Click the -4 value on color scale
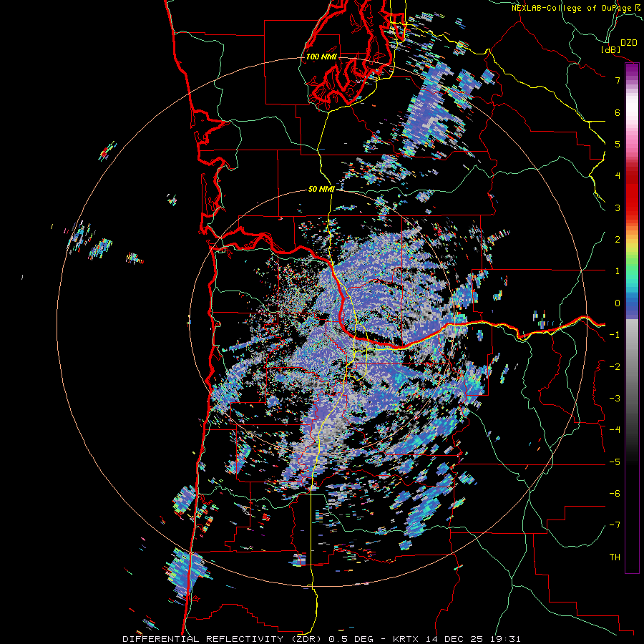 [615, 429]
